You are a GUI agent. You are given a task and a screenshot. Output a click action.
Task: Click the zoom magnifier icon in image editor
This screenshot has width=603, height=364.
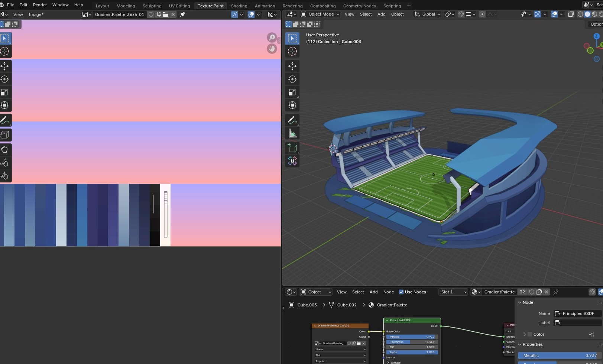click(x=272, y=38)
